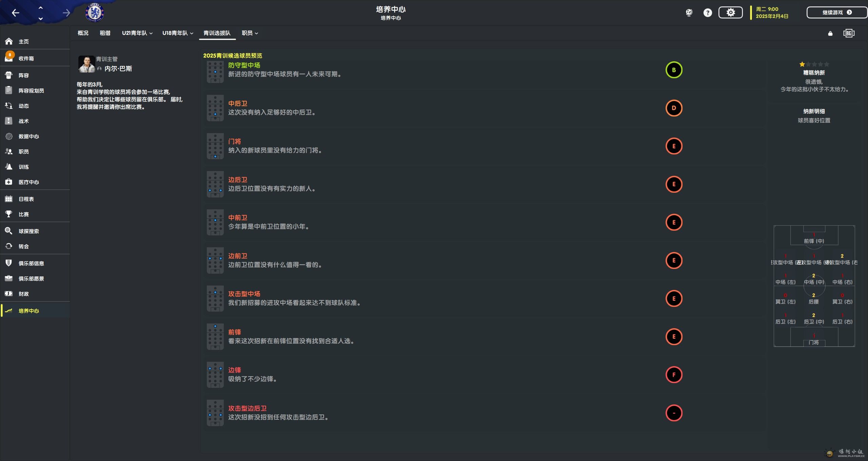This screenshot has width=868, height=461.
Task: Go forward with the right arrow
Action: pyautogui.click(x=66, y=13)
